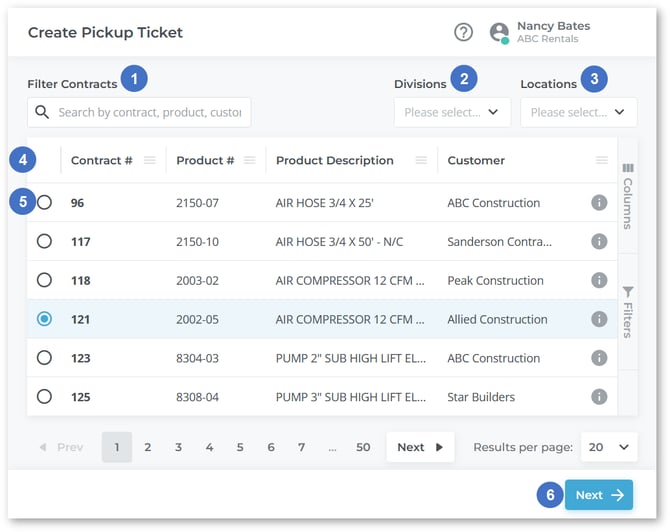This screenshot has height=532, width=670.
Task: Open the Filters side panel tab
Action: 628,312
